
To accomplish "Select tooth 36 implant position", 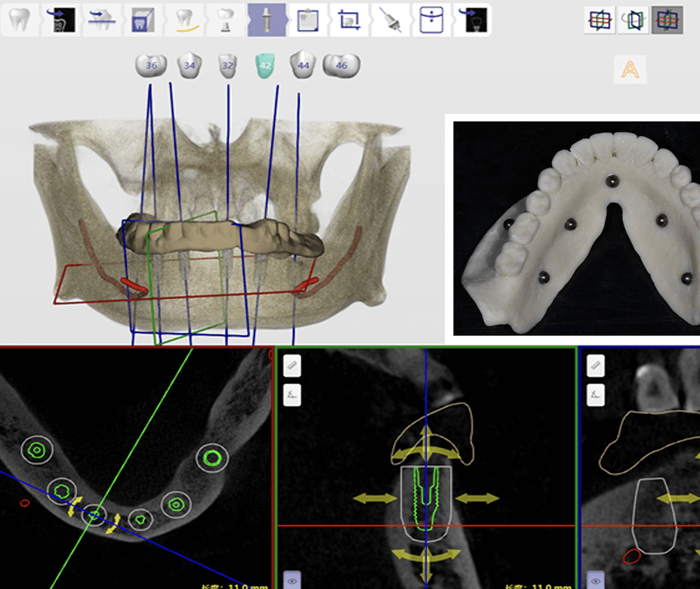I will click(x=151, y=66).
